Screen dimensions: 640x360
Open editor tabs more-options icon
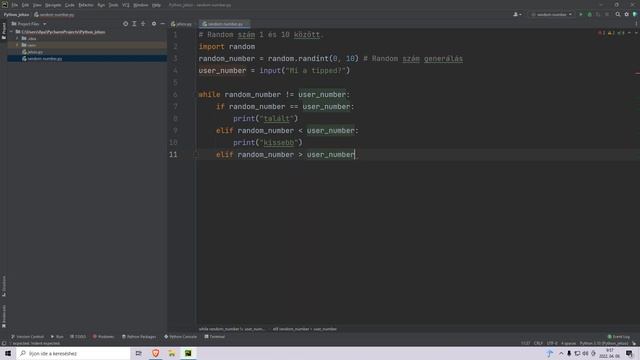[x=636, y=24]
